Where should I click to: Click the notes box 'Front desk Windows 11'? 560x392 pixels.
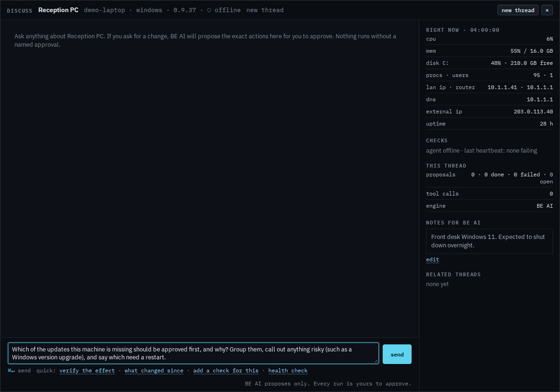[490, 241]
